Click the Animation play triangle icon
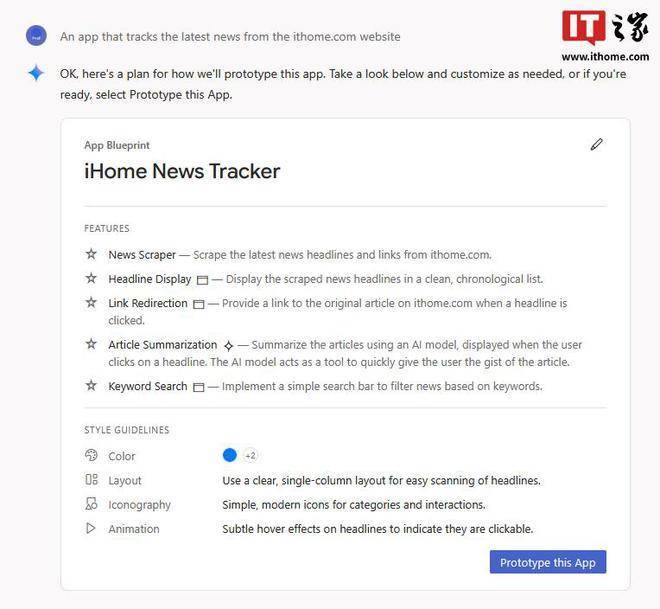This screenshot has height=609, width=660. pos(90,528)
